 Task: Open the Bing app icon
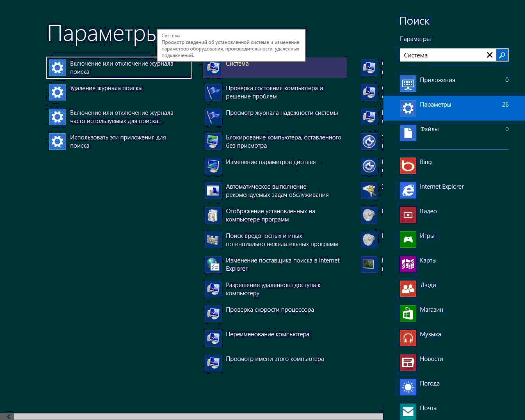tap(408, 166)
